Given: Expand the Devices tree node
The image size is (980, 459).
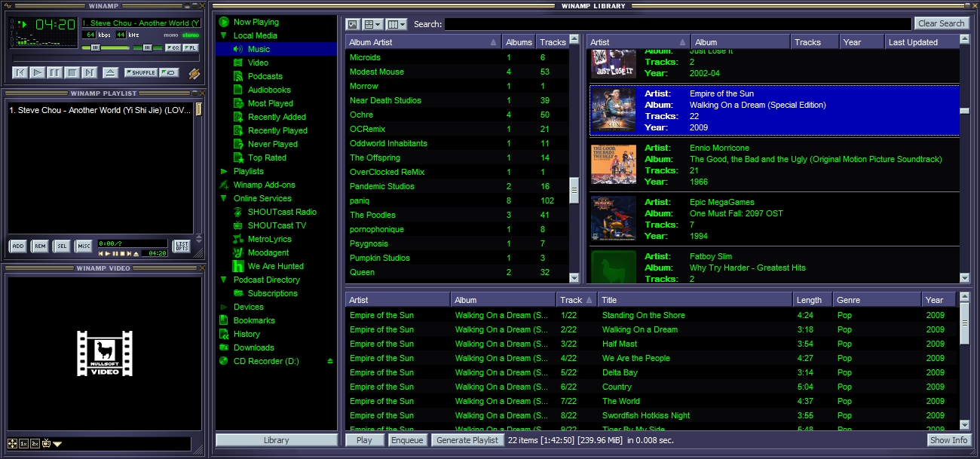Looking at the screenshot, I should (x=224, y=307).
